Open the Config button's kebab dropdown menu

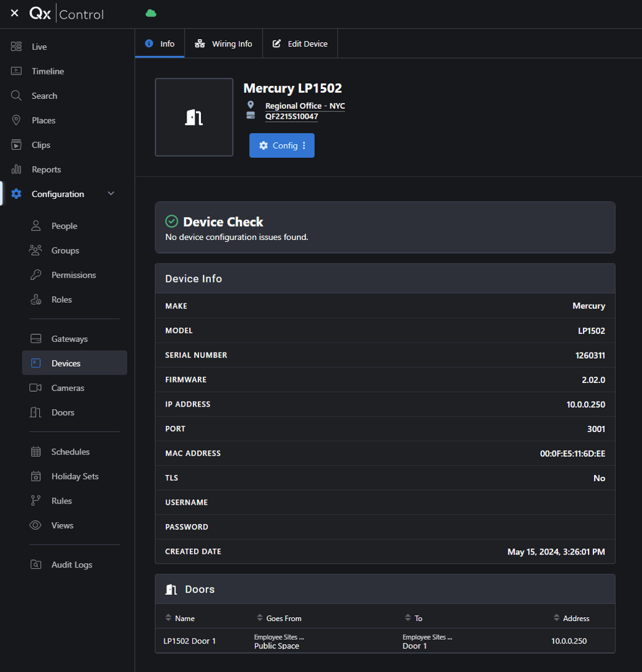pyautogui.click(x=304, y=145)
